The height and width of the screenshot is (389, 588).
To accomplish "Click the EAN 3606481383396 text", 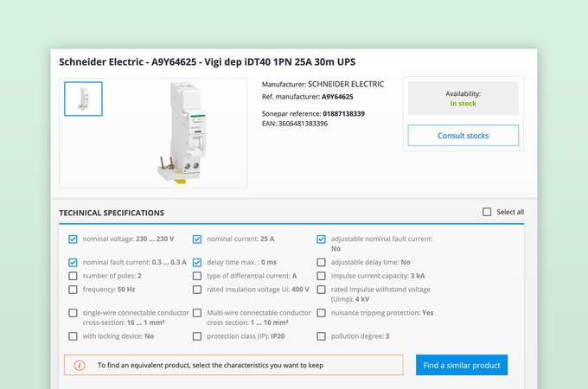I will (x=295, y=124).
